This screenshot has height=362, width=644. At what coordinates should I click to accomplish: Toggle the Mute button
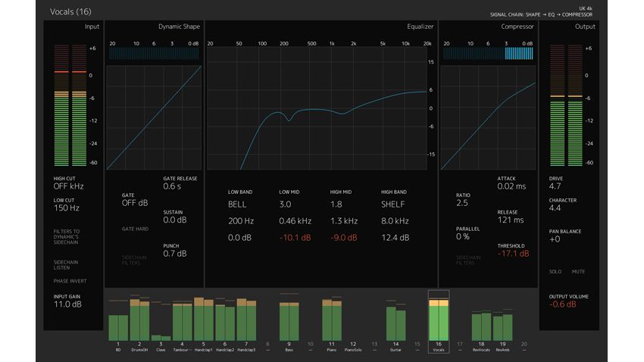click(x=578, y=272)
